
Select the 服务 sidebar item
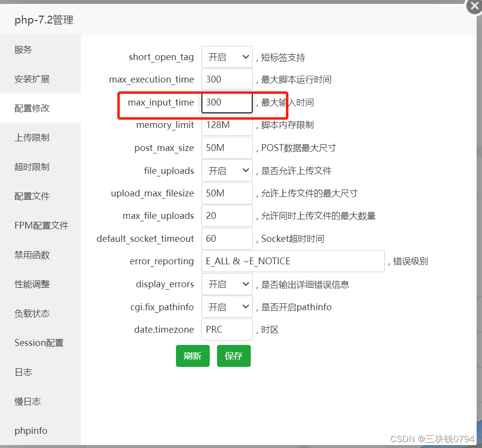pos(23,49)
